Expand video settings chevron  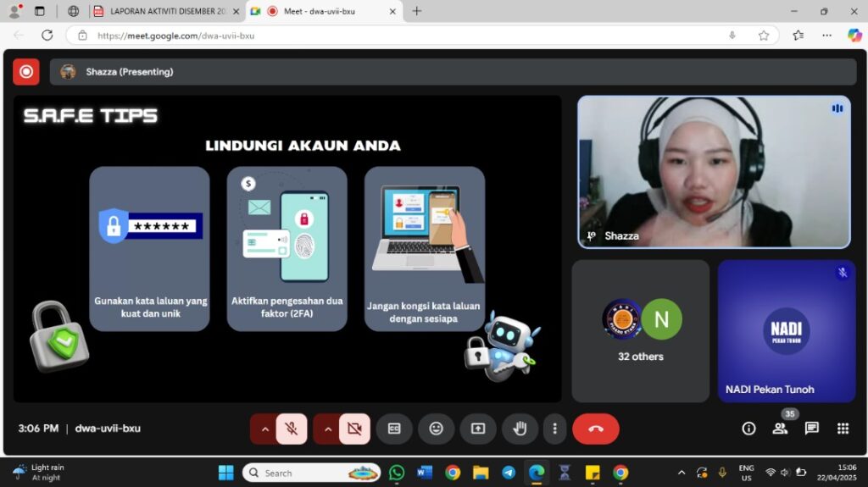pyautogui.click(x=327, y=429)
